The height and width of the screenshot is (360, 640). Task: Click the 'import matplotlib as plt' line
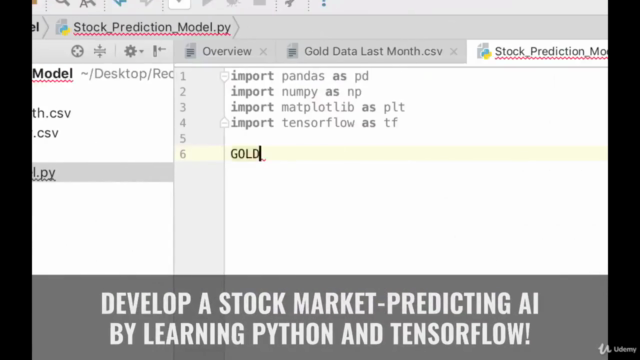[318, 107]
